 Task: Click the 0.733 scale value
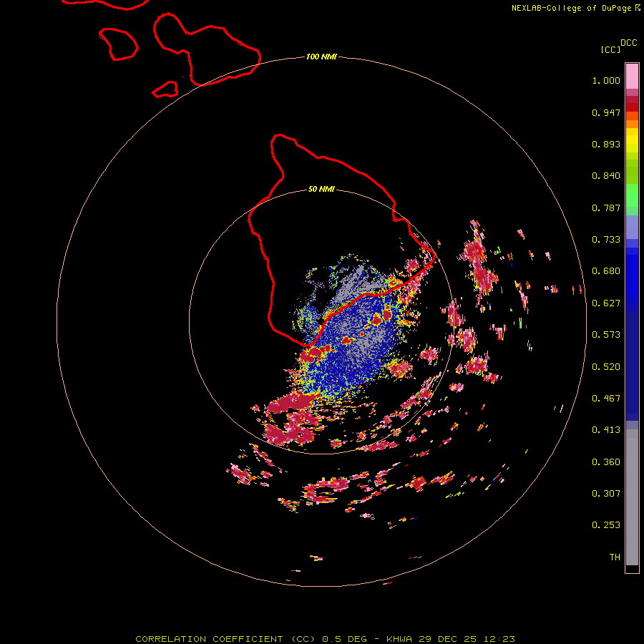tap(606, 240)
